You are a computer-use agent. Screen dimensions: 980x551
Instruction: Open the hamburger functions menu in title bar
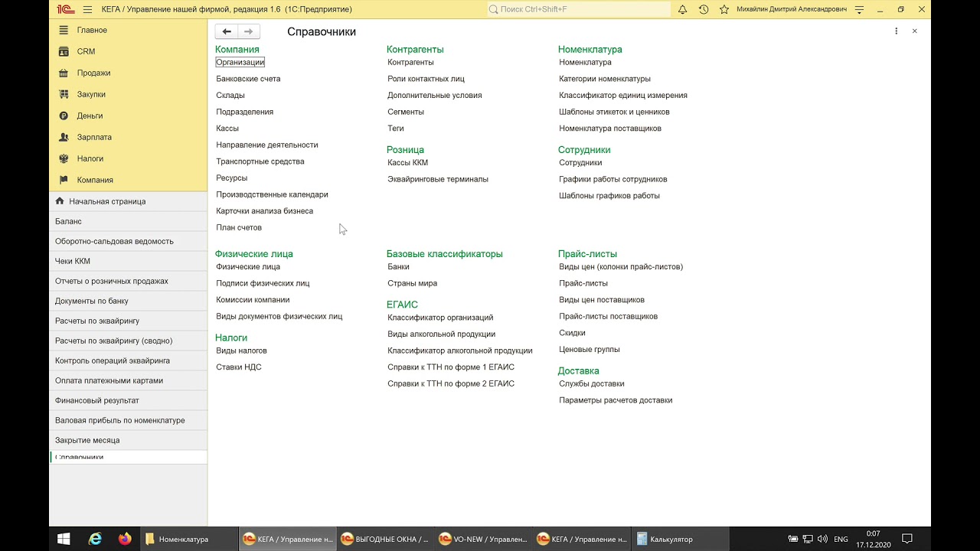click(87, 9)
